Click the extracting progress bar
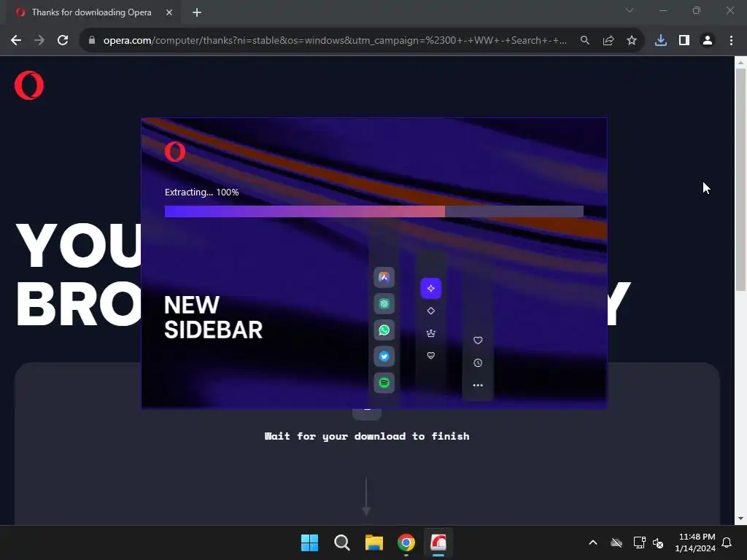The height and width of the screenshot is (560, 747). [x=374, y=211]
